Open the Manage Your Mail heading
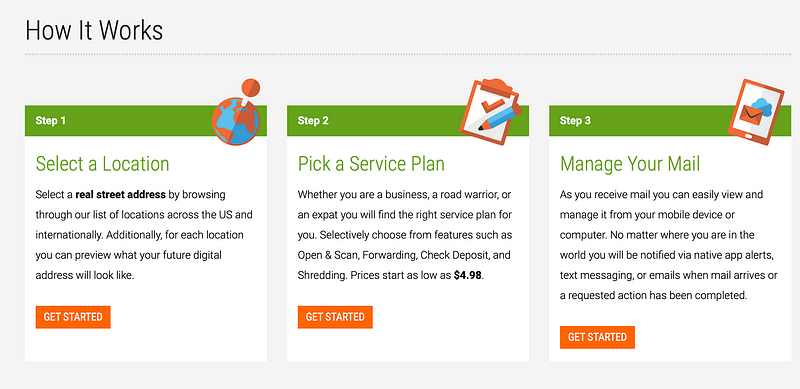Viewport: 800px width, 389px height. (630, 164)
